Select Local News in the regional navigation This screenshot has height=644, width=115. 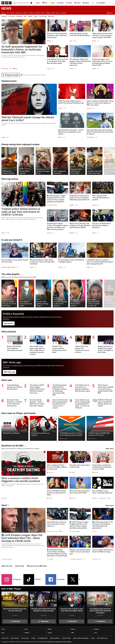tap(43, 16)
